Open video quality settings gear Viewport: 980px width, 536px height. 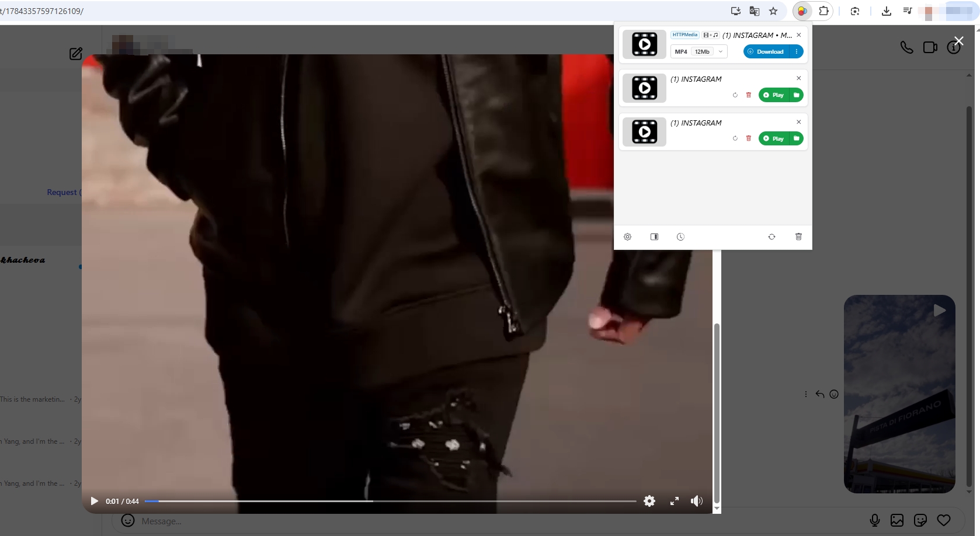649,501
